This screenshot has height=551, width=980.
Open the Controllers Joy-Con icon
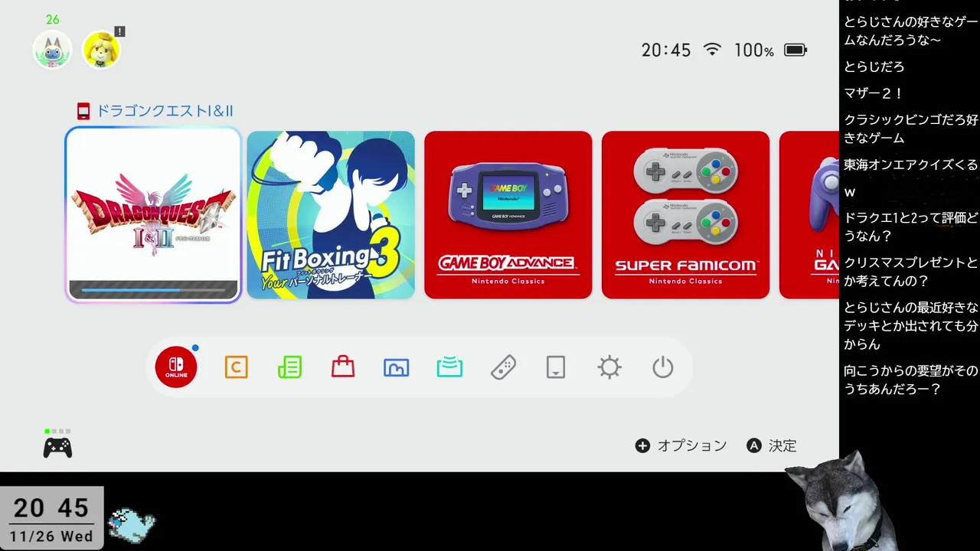(503, 368)
